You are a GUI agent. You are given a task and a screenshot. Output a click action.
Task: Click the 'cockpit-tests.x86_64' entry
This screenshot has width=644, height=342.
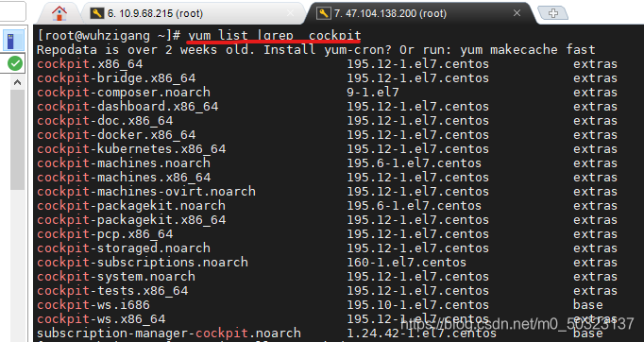pyautogui.click(x=112, y=291)
